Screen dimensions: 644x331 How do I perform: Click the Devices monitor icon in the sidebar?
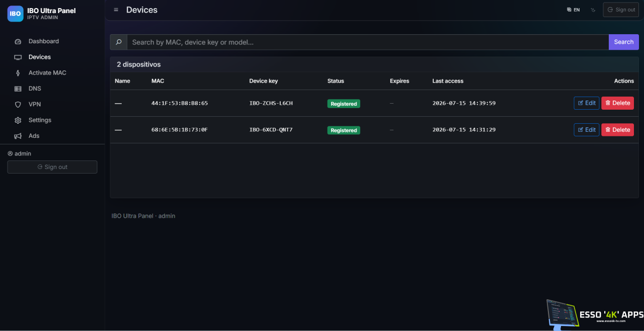pos(18,57)
